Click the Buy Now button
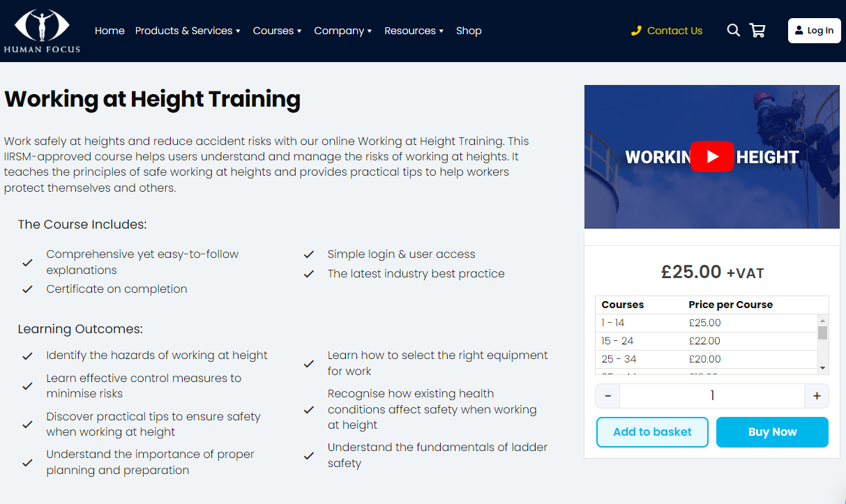 (772, 432)
